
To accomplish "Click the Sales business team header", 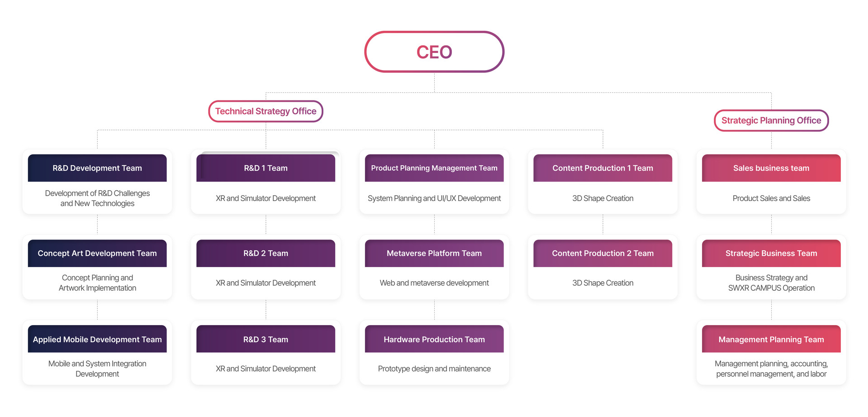I will coord(771,168).
